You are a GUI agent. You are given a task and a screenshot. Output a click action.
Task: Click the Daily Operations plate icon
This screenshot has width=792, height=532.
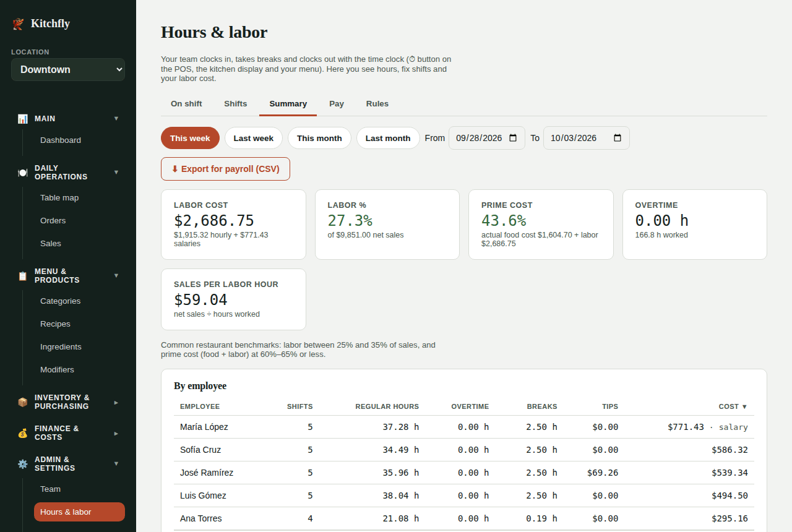click(x=23, y=173)
